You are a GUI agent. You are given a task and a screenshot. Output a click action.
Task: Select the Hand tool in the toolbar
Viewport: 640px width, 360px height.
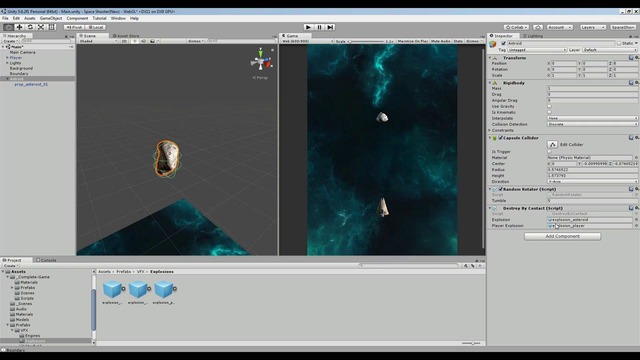click(8, 27)
